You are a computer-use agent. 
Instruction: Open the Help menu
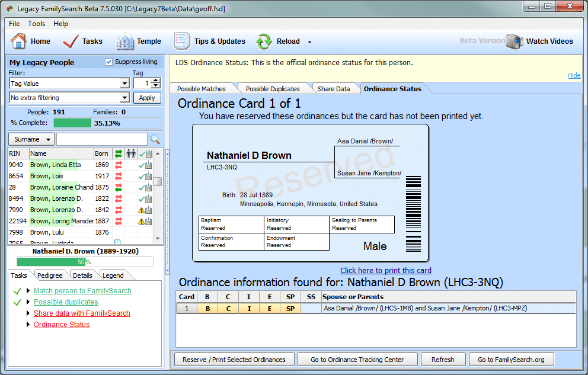[x=60, y=24]
